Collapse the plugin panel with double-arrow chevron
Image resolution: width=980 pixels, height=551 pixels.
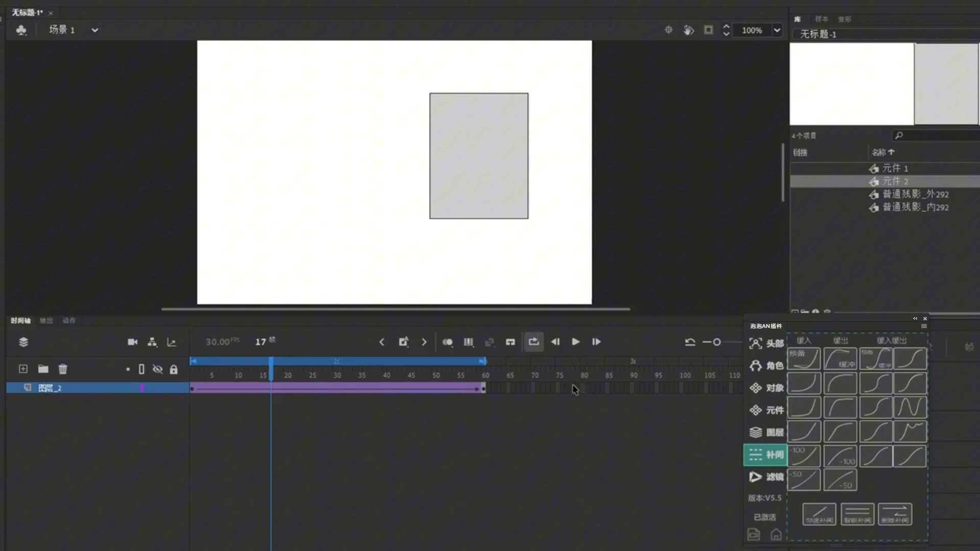(x=915, y=318)
